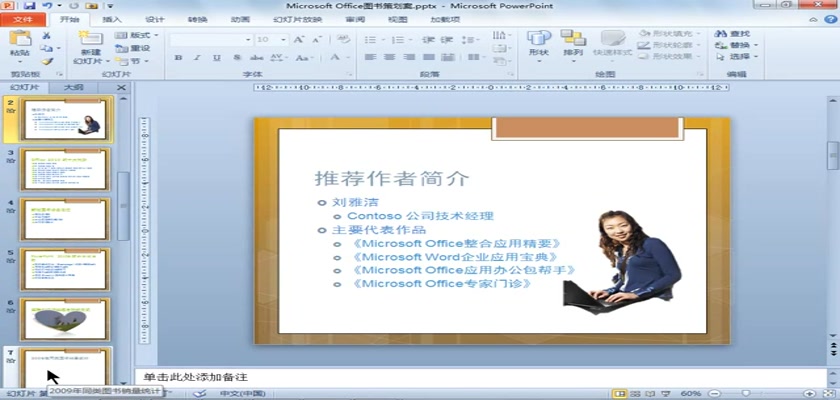Switch to the Design (设计) tab
Screen dimensions: 840x400
155,20
